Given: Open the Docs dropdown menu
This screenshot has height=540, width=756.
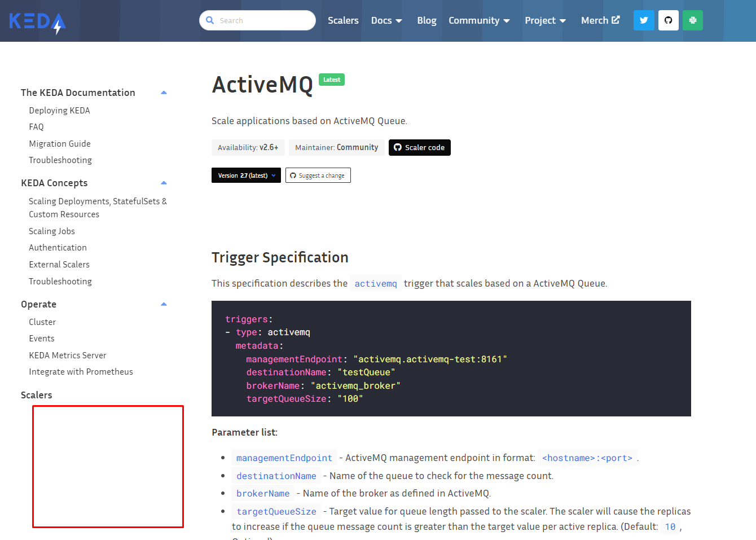Looking at the screenshot, I should coord(386,20).
